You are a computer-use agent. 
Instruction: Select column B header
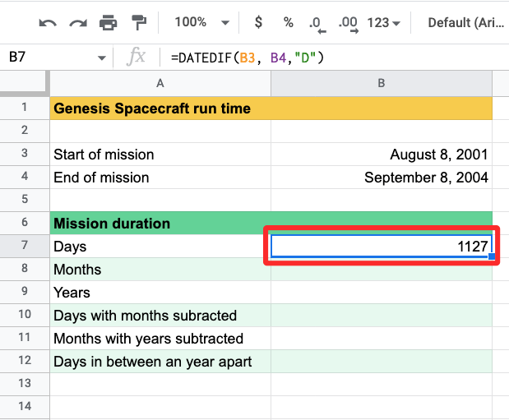pyautogui.click(x=382, y=83)
